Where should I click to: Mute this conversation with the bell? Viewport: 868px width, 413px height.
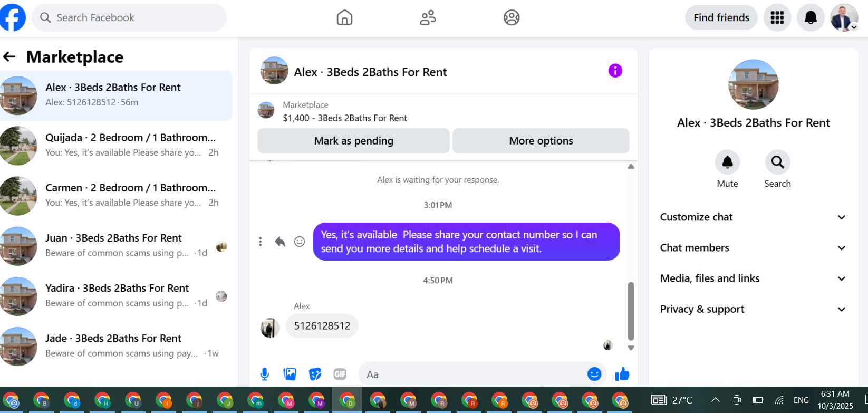727,162
